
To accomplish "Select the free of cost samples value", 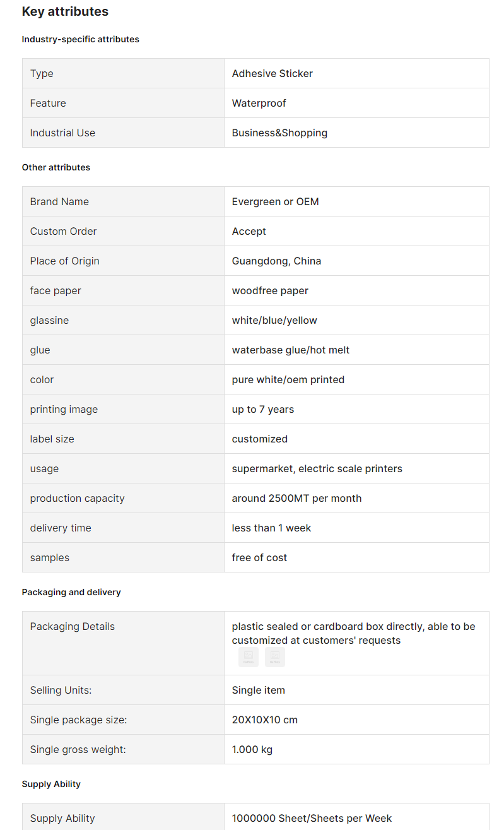I will coord(260,557).
